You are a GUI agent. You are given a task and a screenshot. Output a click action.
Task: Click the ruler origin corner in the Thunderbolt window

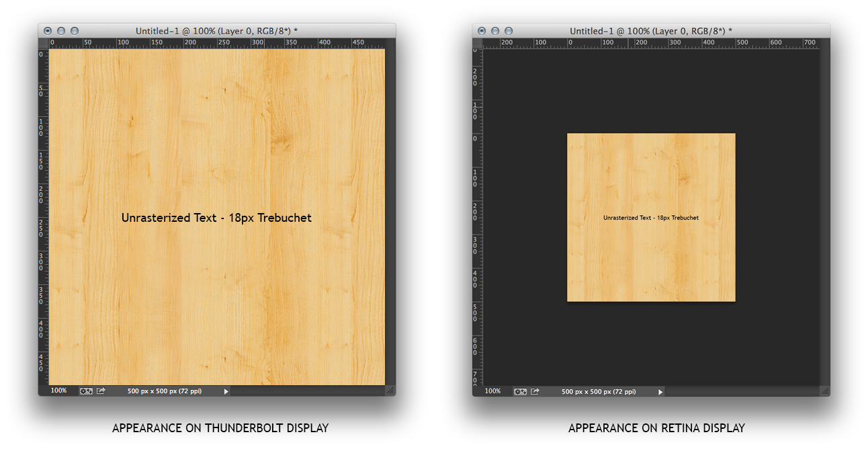click(x=44, y=43)
